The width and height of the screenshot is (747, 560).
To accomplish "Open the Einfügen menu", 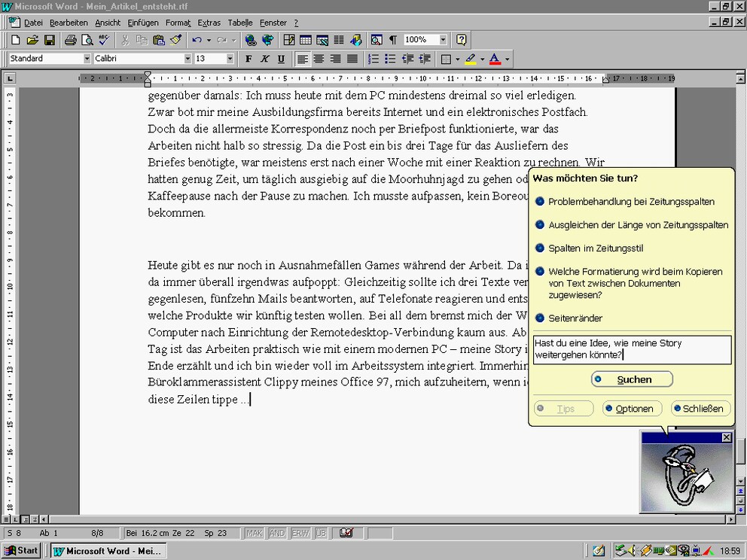I will point(142,23).
